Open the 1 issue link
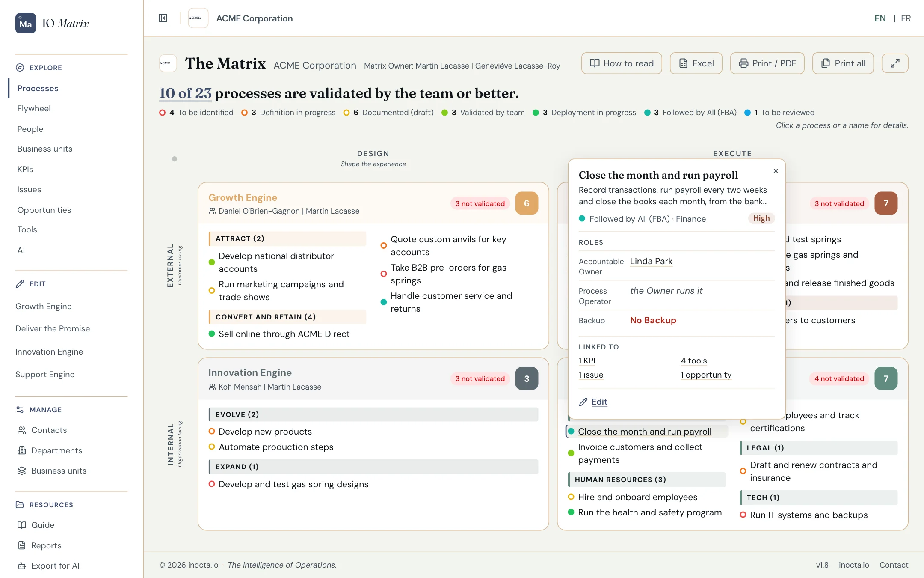 (591, 375)
